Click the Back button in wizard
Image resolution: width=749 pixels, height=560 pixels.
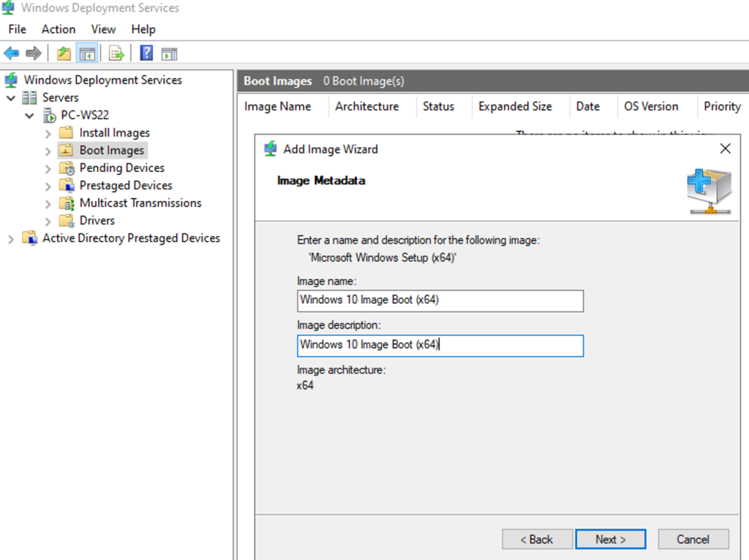(537, 540)
